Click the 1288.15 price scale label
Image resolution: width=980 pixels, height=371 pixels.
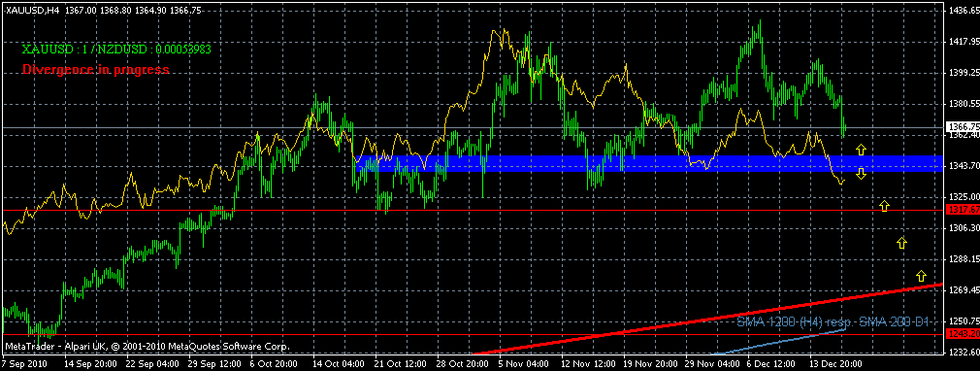pyautogui.click(x=964, y=259)
